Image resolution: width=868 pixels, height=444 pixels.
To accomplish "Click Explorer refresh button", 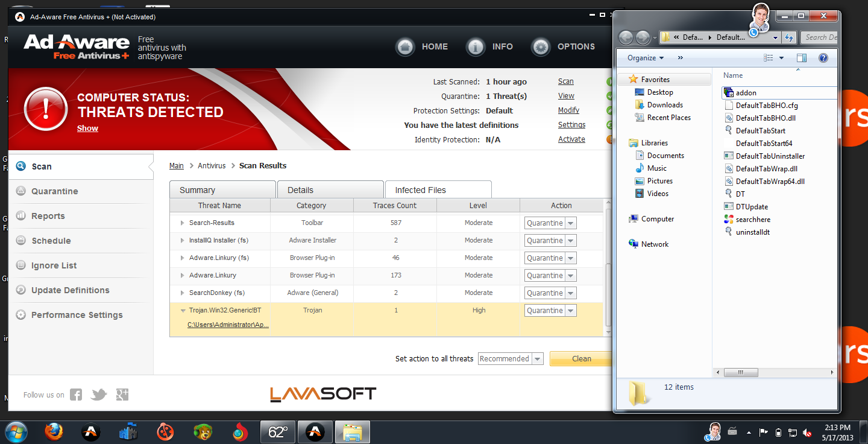I will 789,37.
